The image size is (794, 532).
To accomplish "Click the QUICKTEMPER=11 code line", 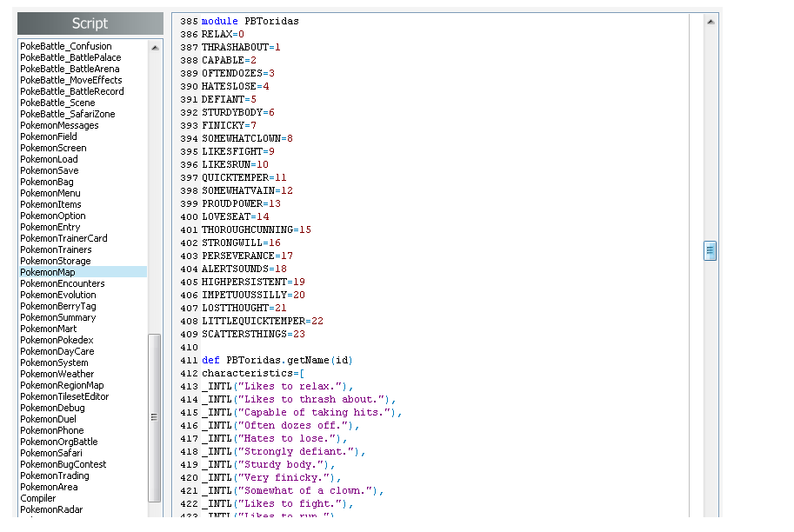I will pos(244,177).
